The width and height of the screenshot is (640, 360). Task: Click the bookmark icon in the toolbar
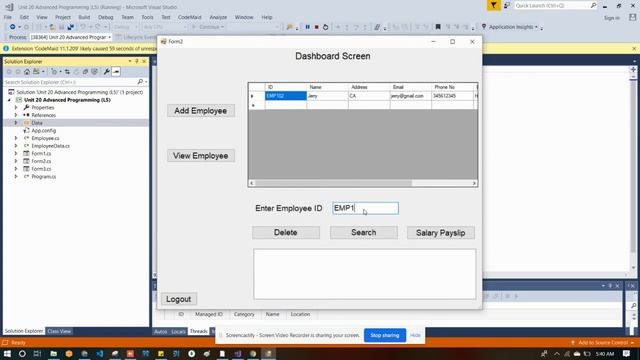[x=438, y=27]
